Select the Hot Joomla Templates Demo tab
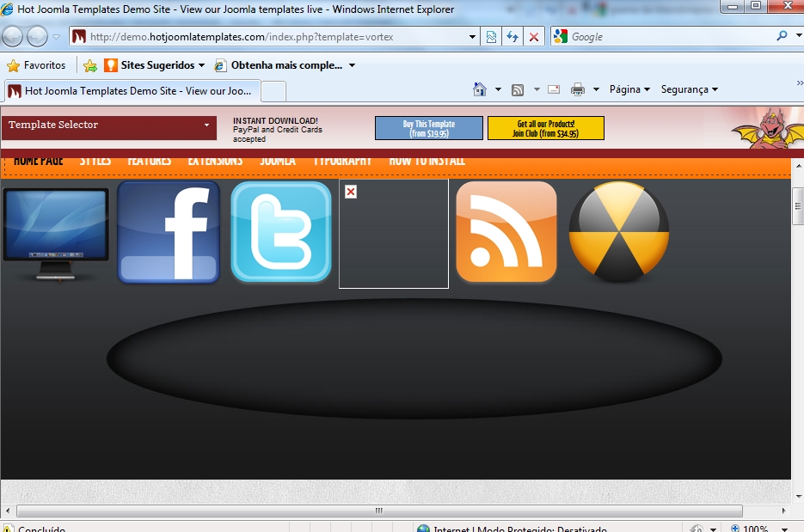 pyautogui.click(x=132, y=91)
